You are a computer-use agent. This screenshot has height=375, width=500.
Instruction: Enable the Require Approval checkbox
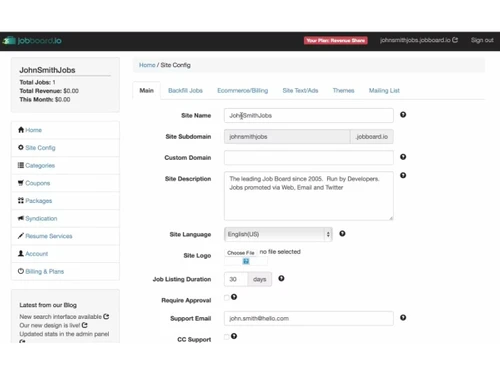pyautogui.click(x=227, y=297)
